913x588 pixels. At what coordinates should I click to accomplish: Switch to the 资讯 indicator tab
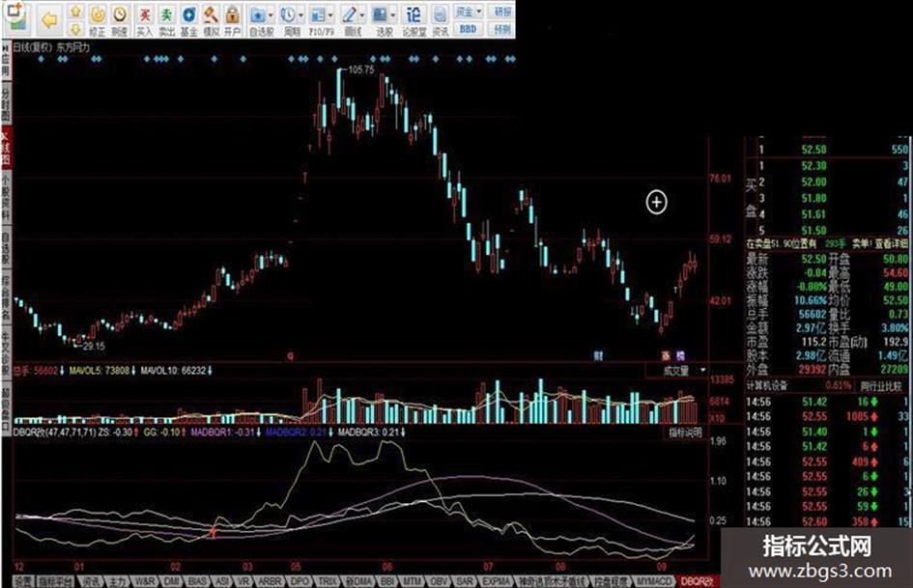(x=90, y=581)
